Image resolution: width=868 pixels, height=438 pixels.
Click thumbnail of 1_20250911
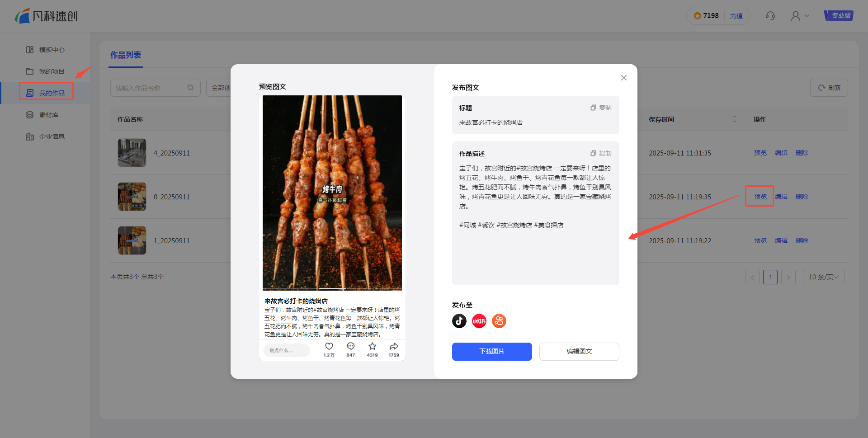pos(132,240)
